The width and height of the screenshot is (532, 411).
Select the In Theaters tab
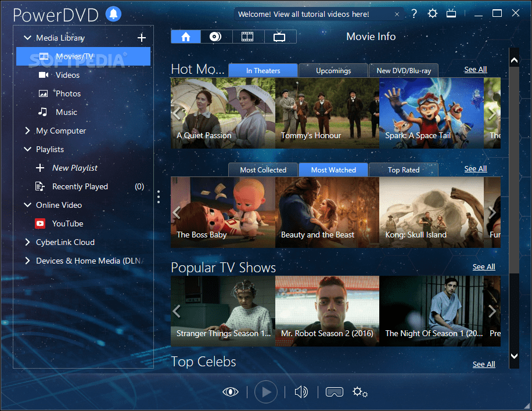coord(263,71)
